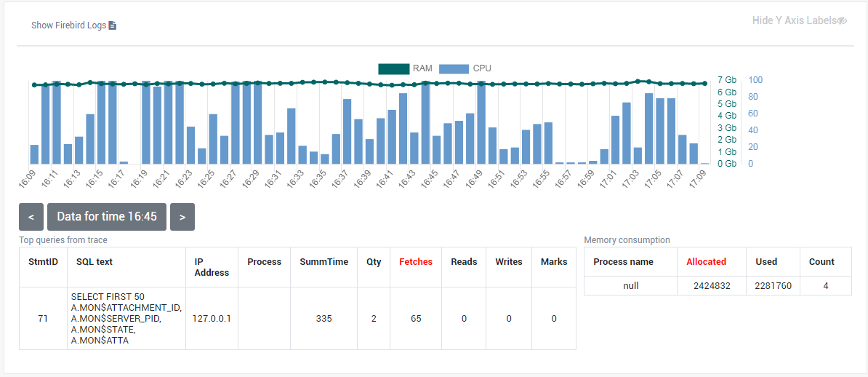Toggle CPU series via its legend swatch
Viewport: 868px width, 377px height.
point(454,68)
